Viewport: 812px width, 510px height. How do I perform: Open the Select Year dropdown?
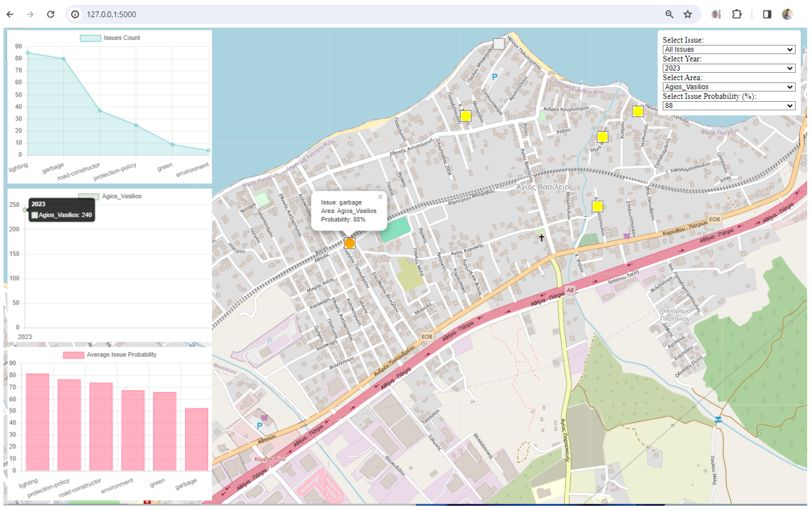coord(729,68)
